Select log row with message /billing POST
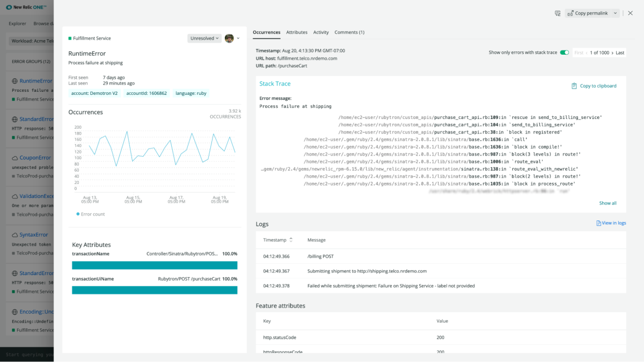The height and width of the screenshot is (362, 644). pyautogui.click(x=441, y=256)
